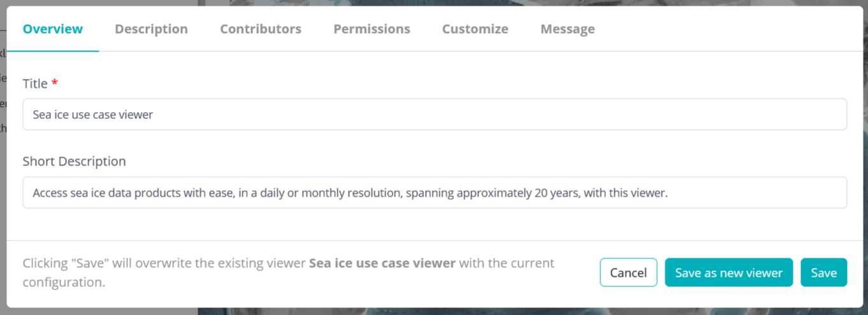This screenshot has height=315, width=868.
Task: Click the Title field label
Action: [35, 83]
